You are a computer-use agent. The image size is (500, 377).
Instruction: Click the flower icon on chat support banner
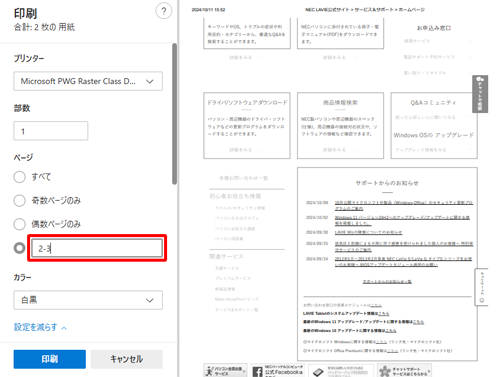(x=385, y=371)
